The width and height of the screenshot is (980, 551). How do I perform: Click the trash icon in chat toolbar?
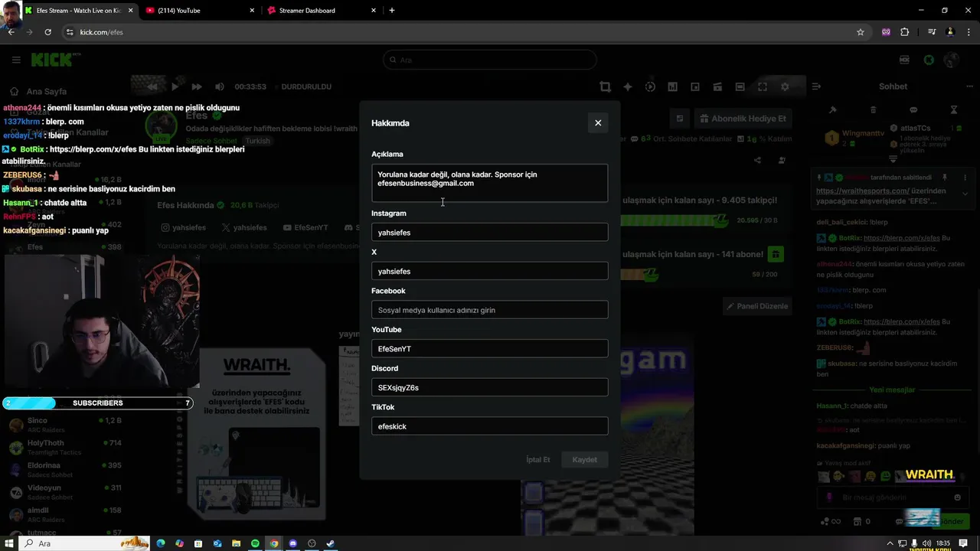[x=874, y=110]
